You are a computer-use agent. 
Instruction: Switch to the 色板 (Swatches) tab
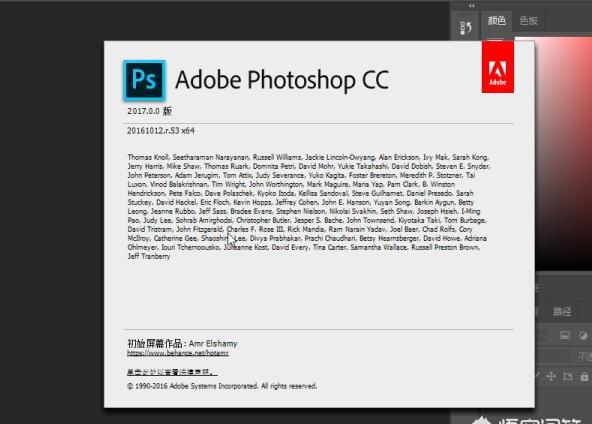click(529, 20)
